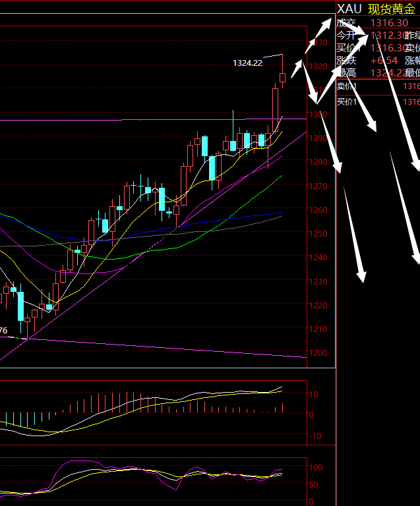Click the 卖价1 order book row
This screenshot has height=506, width=420.
378,86
